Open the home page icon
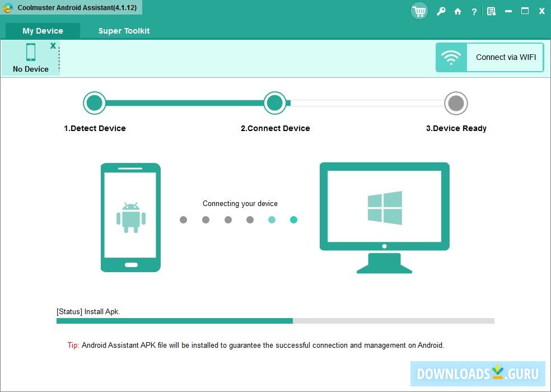Image resolution: width=551 pixels, height=392 pixels. 457,11
